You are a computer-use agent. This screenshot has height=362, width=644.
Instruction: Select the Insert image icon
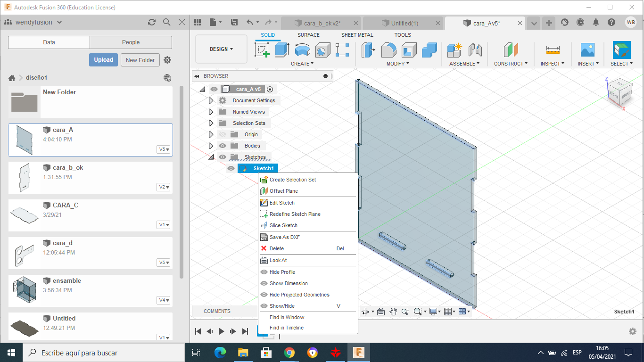pyautogui.click(x=587, y=49)
